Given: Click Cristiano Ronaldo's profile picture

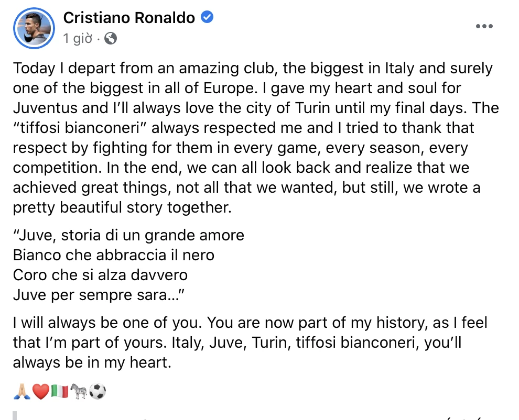Looking at the screenshot, I should point(33,28).
